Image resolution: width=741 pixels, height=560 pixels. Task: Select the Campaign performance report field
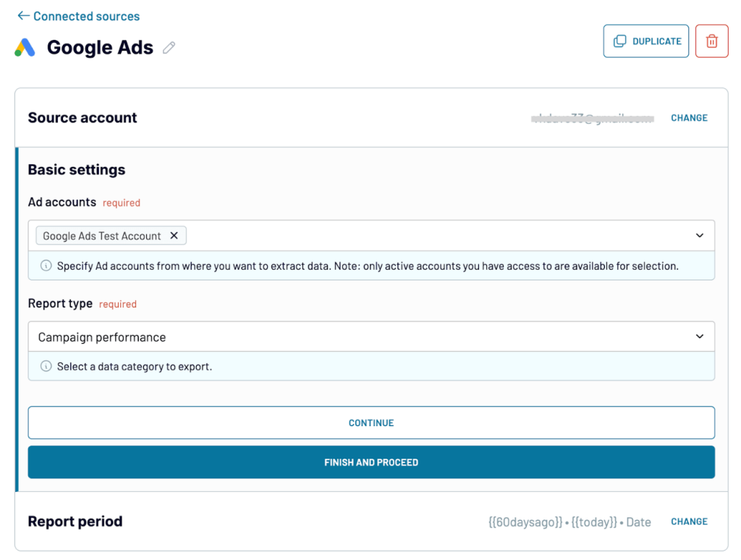click(371, 336)
